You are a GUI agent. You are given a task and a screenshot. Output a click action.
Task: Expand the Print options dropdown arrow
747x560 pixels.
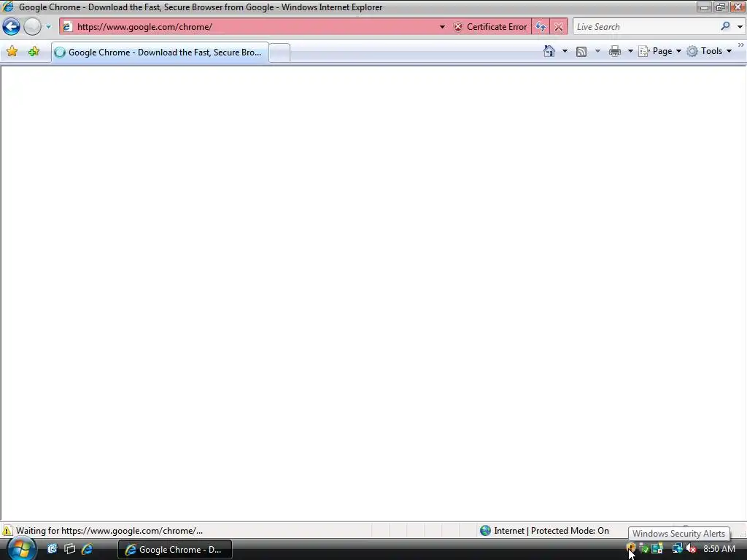630,51
